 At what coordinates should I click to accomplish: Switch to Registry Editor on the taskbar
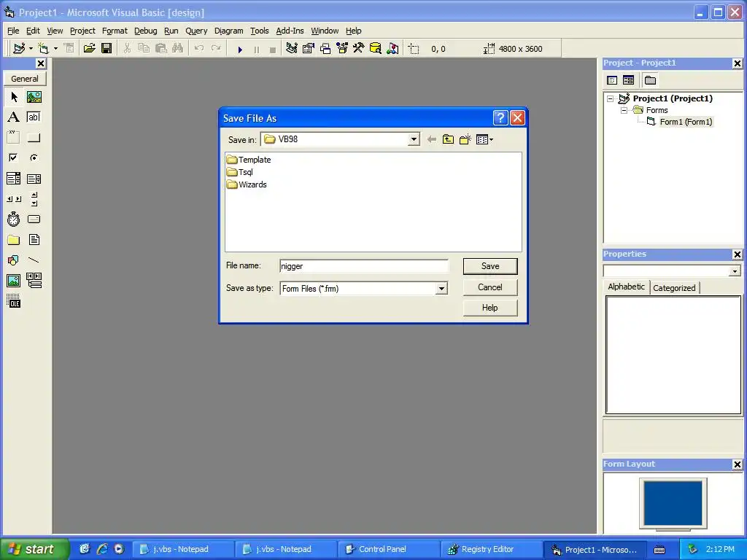pyautogui.click(x=491, y=550)
